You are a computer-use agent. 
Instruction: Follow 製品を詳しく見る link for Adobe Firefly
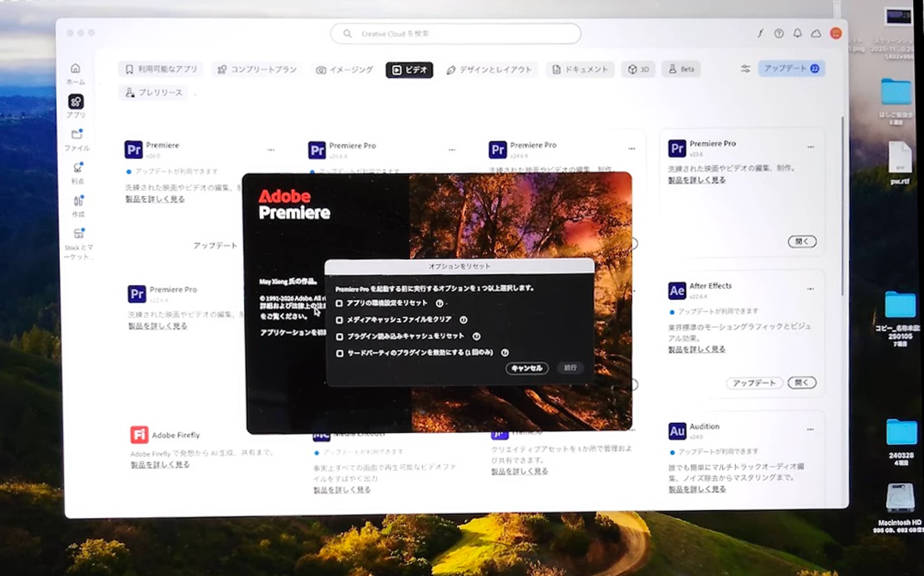(160, 464)
